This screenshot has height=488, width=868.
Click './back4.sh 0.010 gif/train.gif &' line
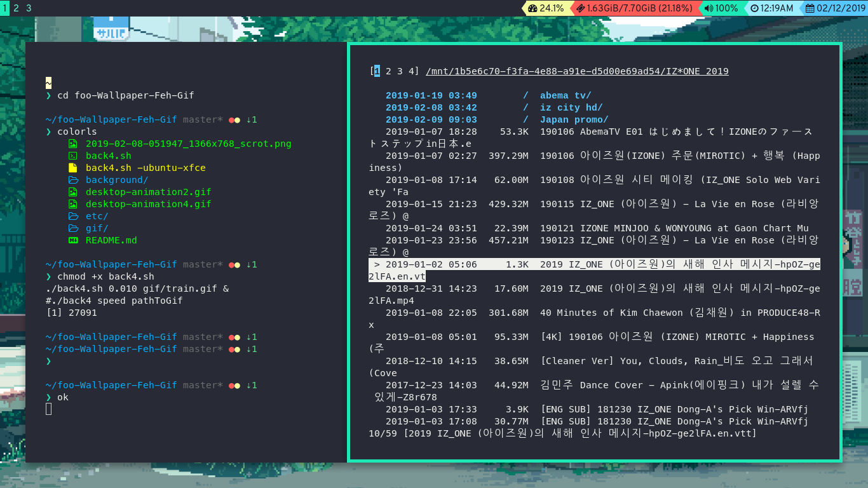click(x=137, y=288)
